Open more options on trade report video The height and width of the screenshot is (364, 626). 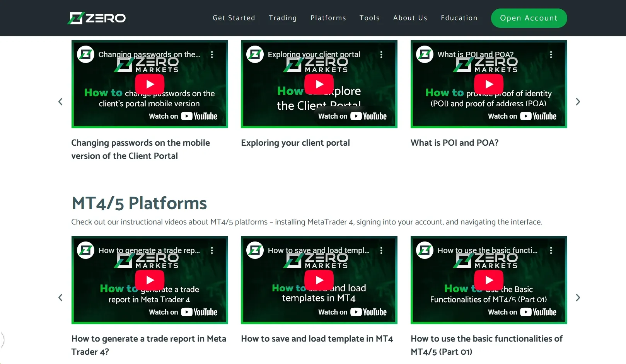[212, 250]
